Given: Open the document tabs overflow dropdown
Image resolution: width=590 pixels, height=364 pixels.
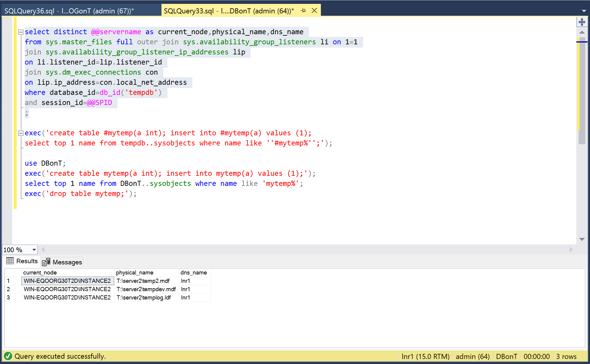Looking at the screenshot, I should (x=584, y=11).
